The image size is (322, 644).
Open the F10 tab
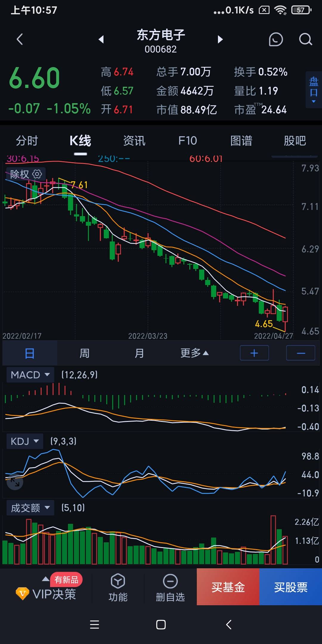(x=188, y=141)
